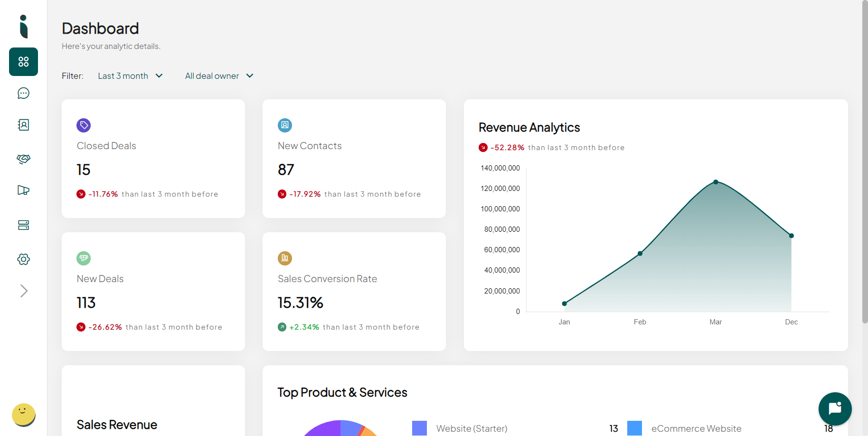Click the Top Product & Services heading
This screenshot has height=436, width=868.
click(x=342, y=392)
